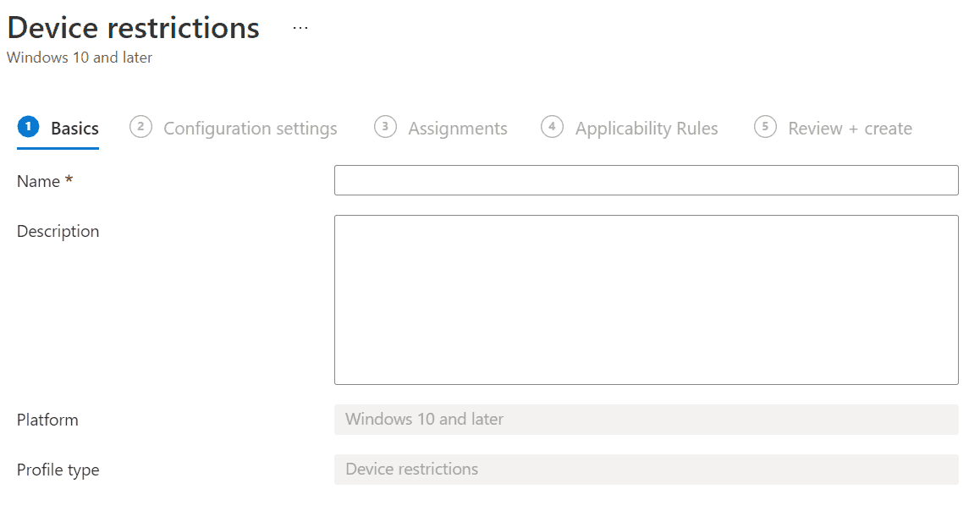The width and height of the screenshot is (980, 511).
Task: Select the Review + create tab
Action: coord(850,128)
